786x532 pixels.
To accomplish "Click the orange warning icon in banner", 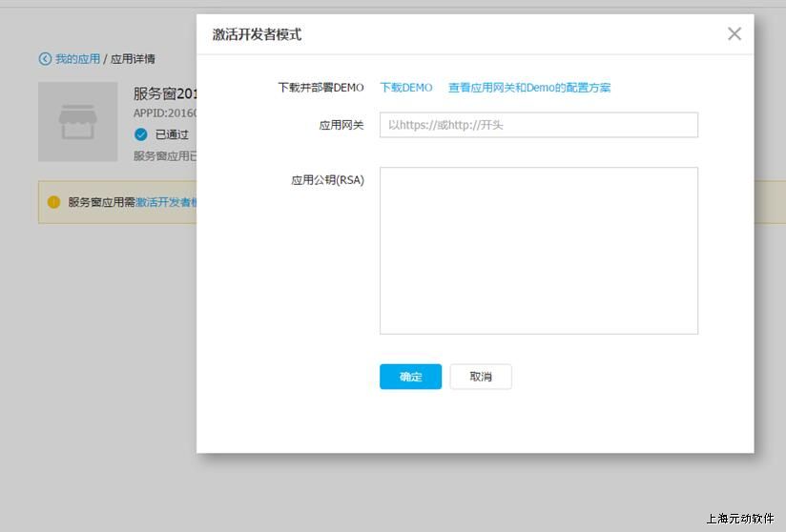I will coord(53,202).
